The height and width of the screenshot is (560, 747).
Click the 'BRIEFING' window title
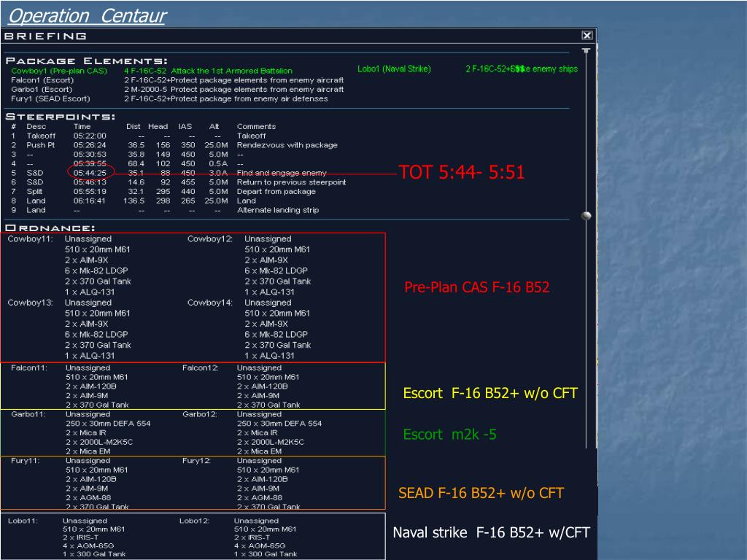(x=45, y=36)
